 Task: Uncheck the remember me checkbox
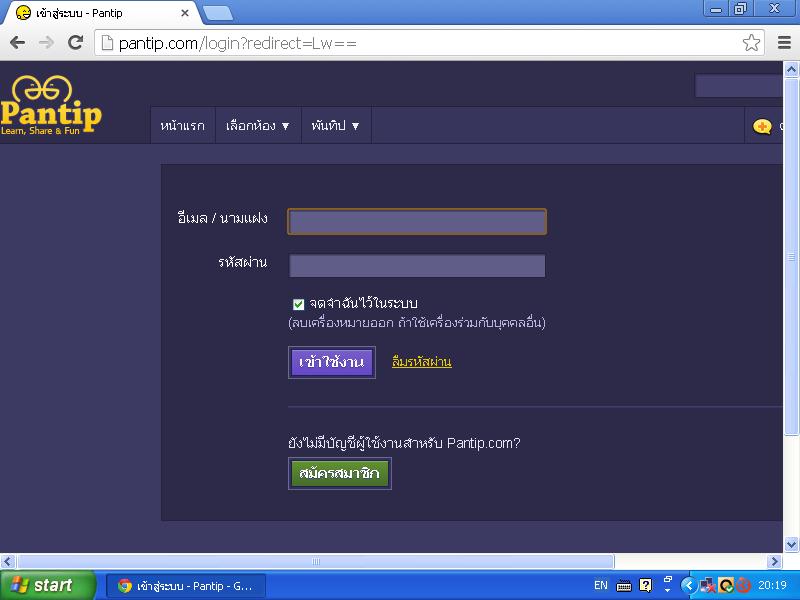pyautogui.click(x=298, y=304)
